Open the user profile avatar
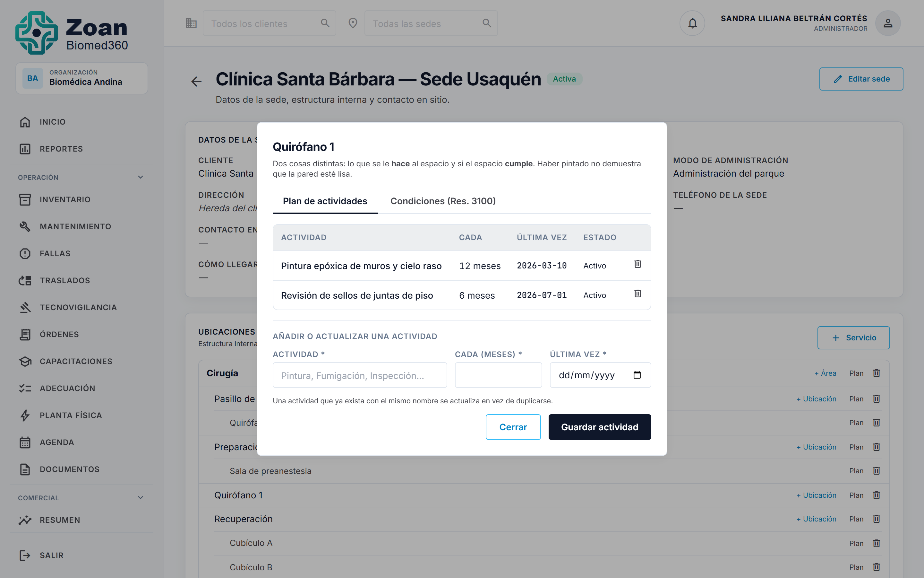 pyautogui.click(x=888, y=23)
